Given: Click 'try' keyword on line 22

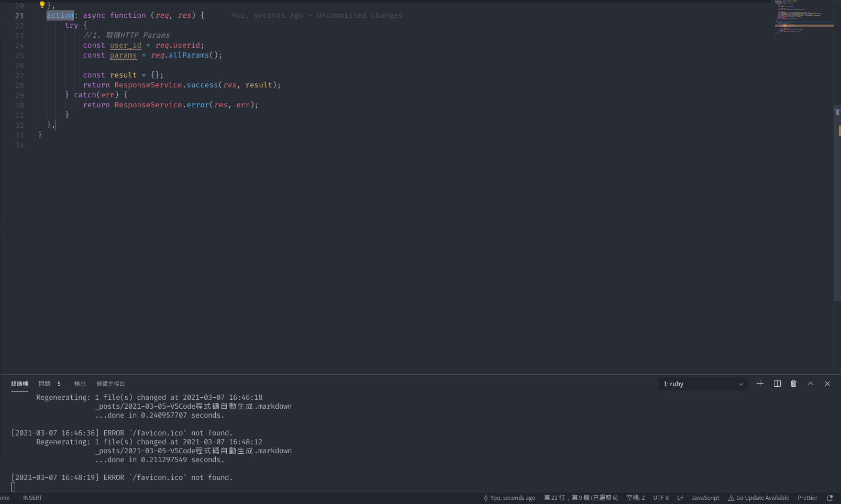Looking at the screenshot, I should [x=72, y=26].
